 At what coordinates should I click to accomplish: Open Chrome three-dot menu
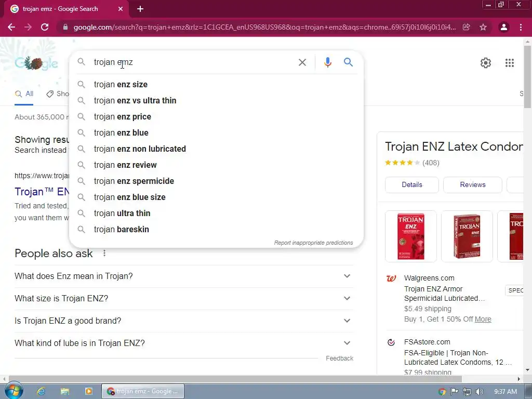[521, 27]
